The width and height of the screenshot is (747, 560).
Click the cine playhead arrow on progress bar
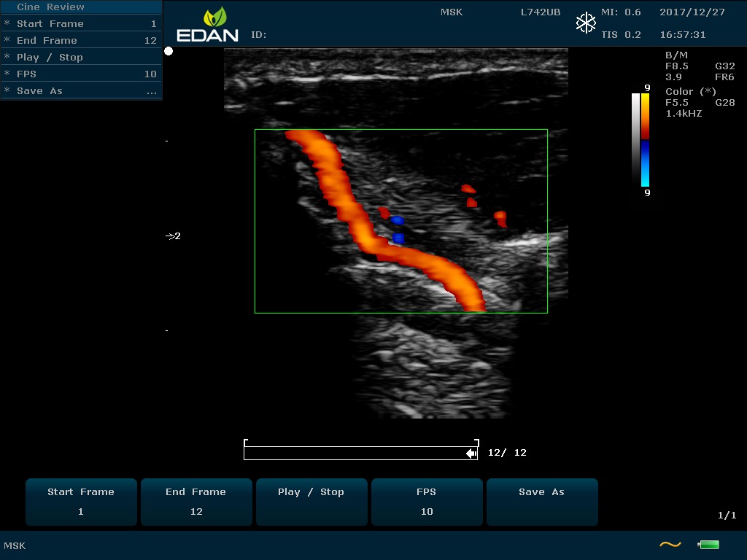point(471,454)
